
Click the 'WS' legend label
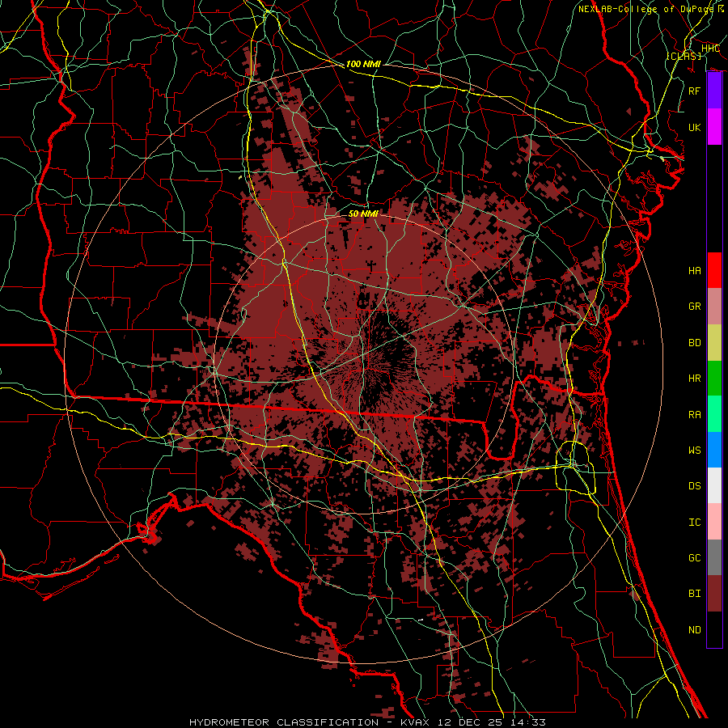694,451
